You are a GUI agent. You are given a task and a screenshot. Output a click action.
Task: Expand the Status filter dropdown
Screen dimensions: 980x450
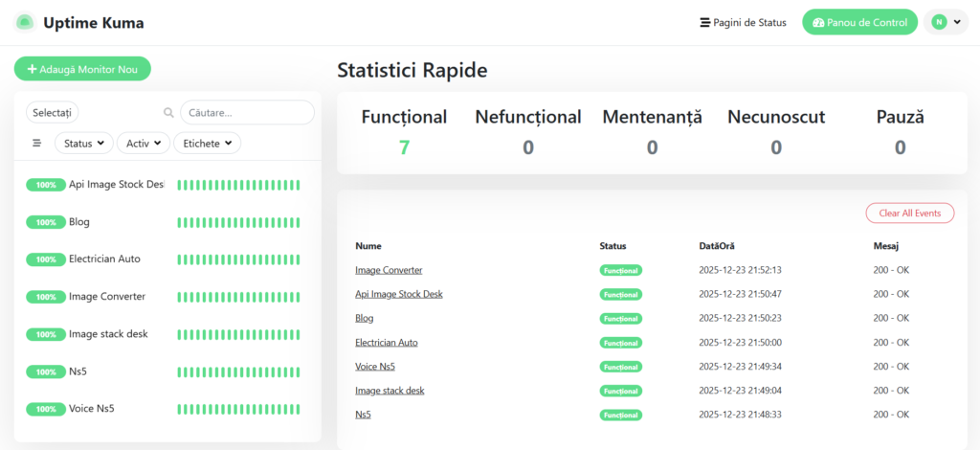(84, 143)
